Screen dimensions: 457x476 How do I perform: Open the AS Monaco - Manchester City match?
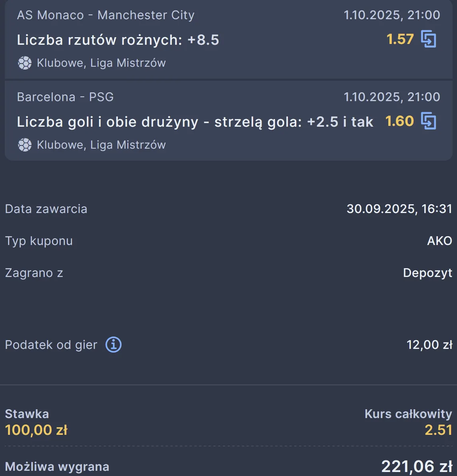[106, 15]
